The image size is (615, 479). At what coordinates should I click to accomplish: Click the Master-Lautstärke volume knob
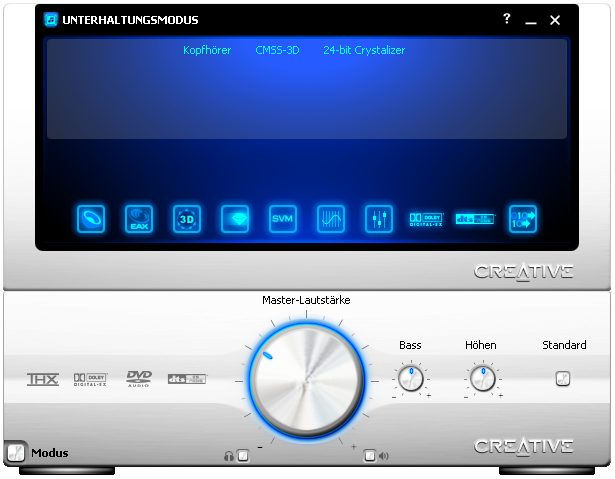pyautogui.click(x=307, y=381)
